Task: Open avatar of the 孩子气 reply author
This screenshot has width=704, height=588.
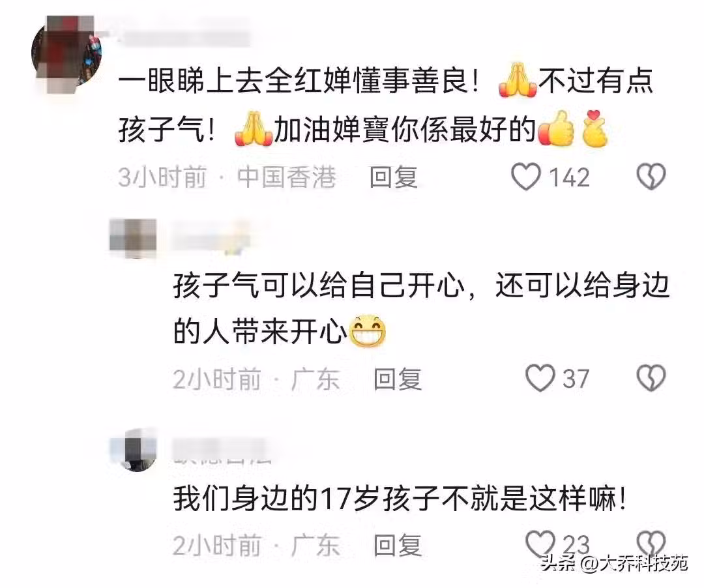Action: (133, 238)
